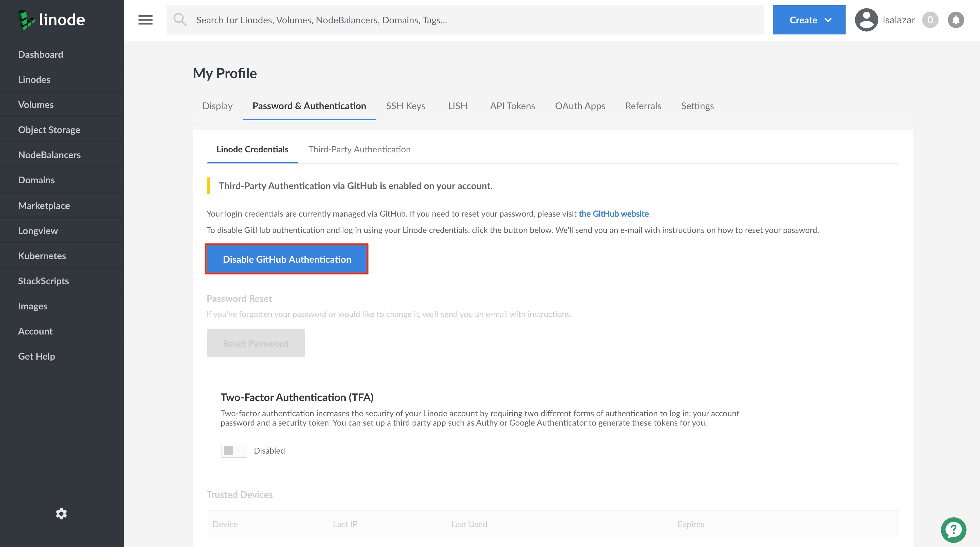Image resolution: width=980 pixels, height=547 pixels.
Task: Open Object Storage in sidebar
Action: tap(49, 130)
